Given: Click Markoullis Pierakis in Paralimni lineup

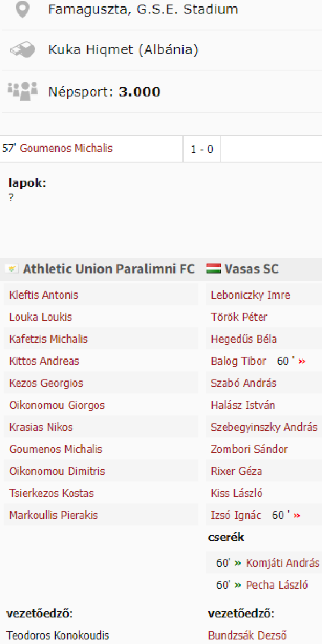Looking at the screenshot, I should [53, 515].
